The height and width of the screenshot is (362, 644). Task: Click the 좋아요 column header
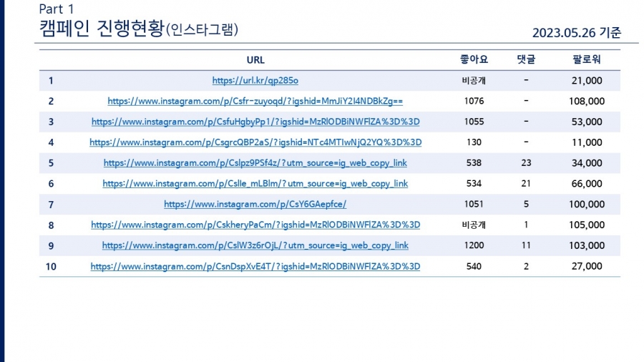point(474,60)
